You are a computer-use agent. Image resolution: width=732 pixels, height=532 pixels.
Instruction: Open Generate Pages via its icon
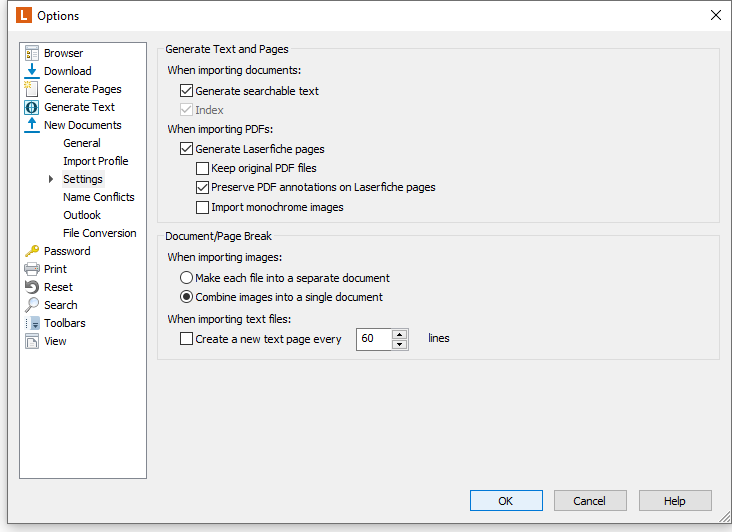pyautogui.click(x=32, y=89)
